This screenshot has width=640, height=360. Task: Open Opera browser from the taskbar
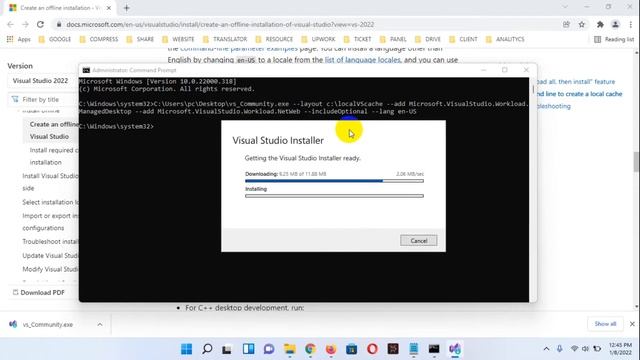point(372,349)
